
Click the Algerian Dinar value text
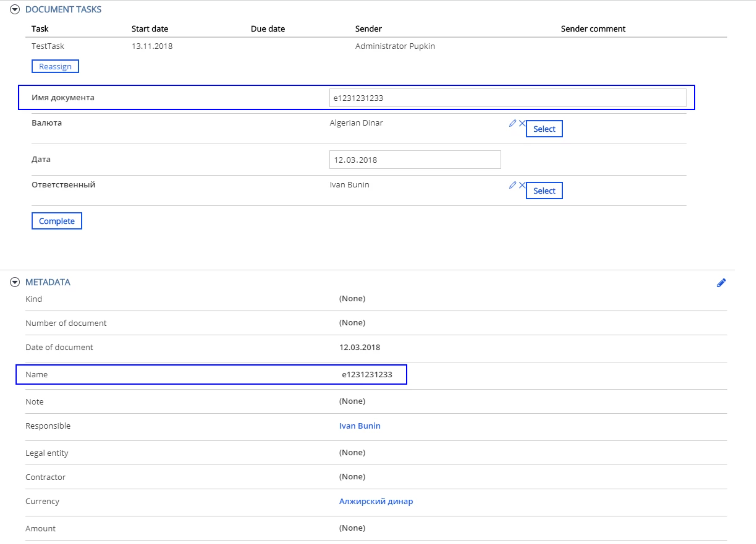356,123
